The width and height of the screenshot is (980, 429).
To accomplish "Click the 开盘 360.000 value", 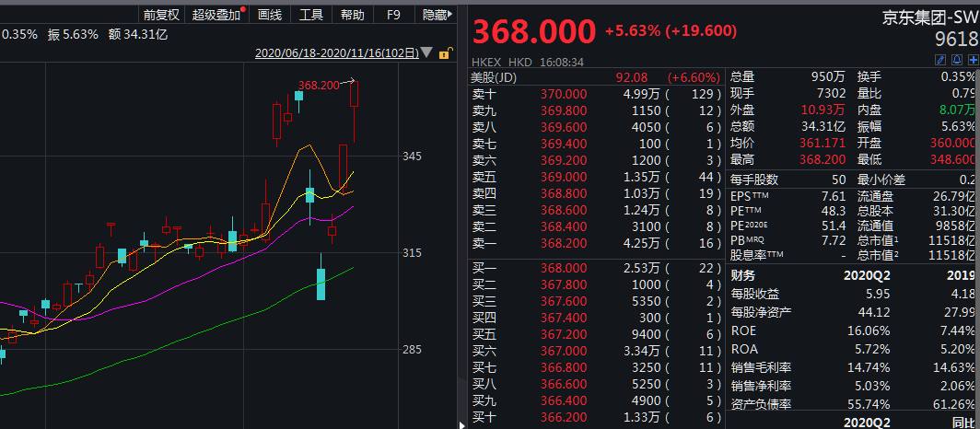I will [x=953, y=144].
